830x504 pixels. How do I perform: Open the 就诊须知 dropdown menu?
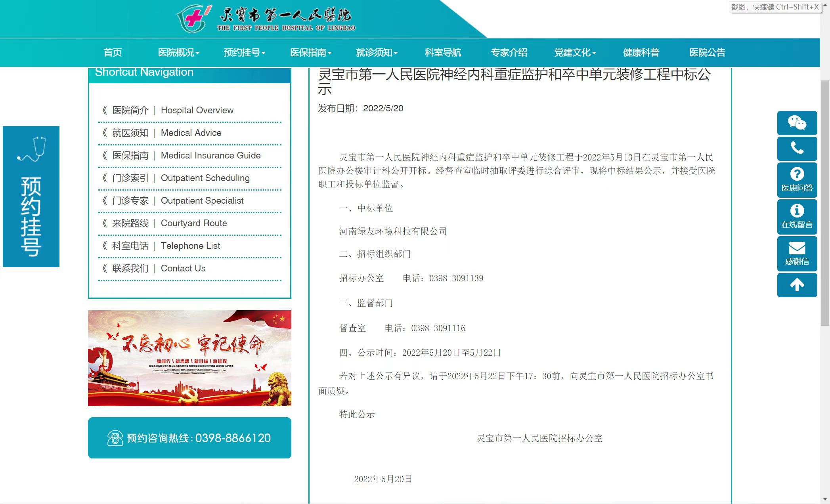tap(377, 52)
